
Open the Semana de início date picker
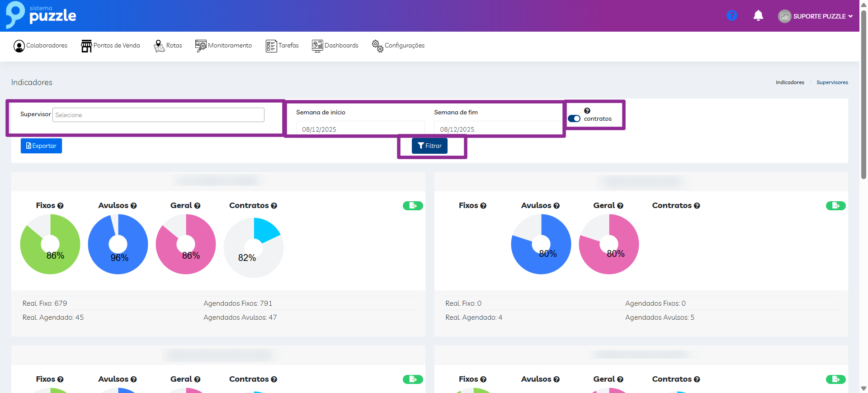(359, 129)
